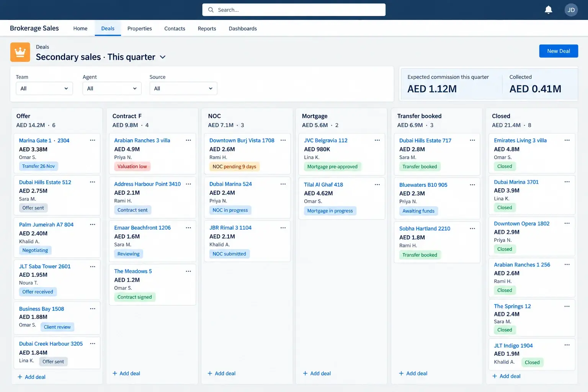This screenshot has height=392, width=588.
Task: Open more options for Dubai Hills Estate 512
Action: click(93, 182)
